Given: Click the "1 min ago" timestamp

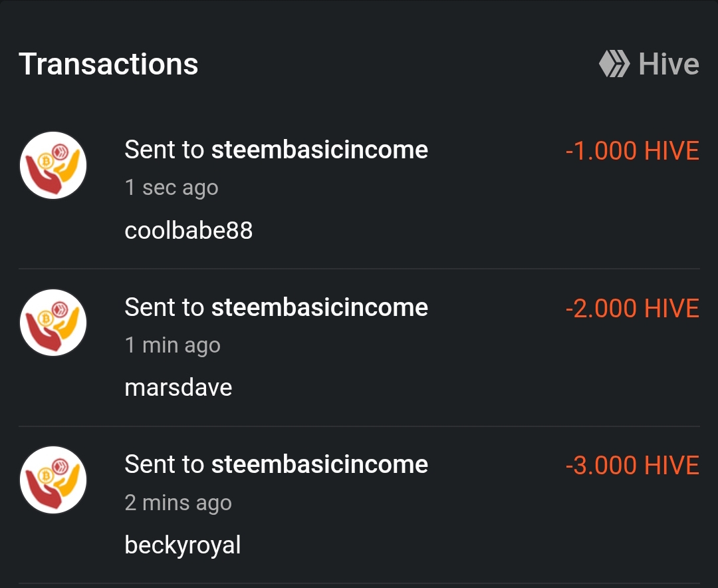Looking at the screenshot, I should click(172, 345).
